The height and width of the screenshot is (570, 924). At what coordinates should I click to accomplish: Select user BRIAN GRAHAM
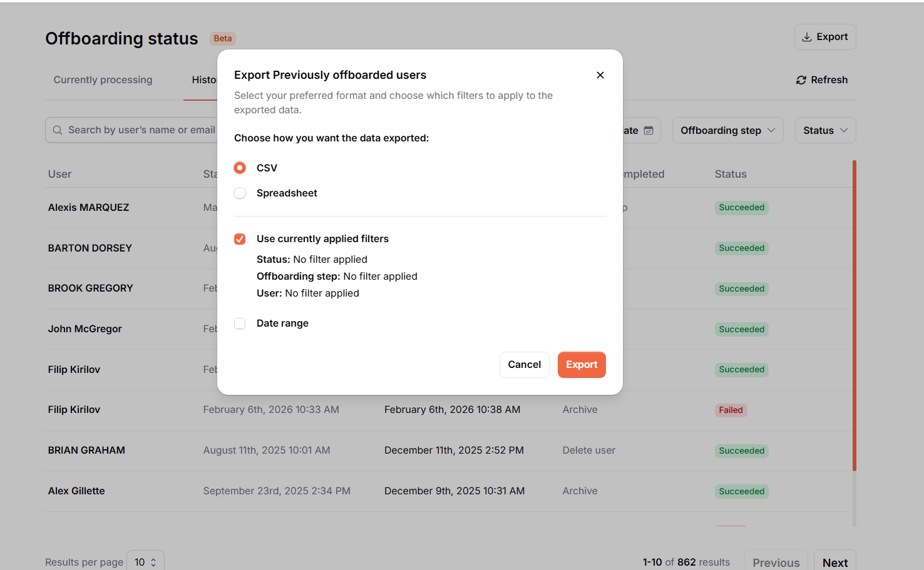[86, 450]
